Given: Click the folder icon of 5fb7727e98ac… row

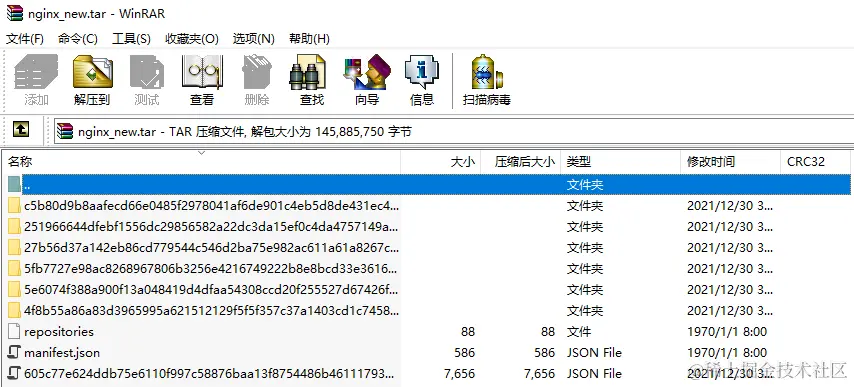Looking at the screenshot, I should pos(15,268).
